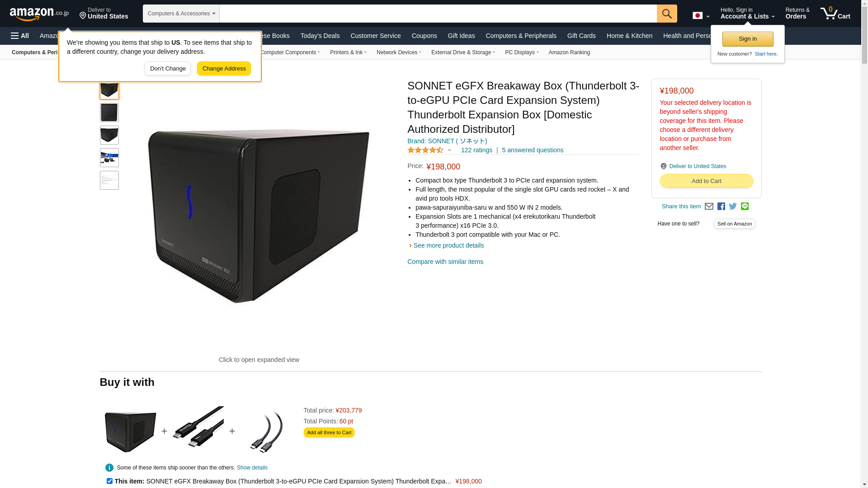Image resolution: width=868 pixels, height=488 pixels.
Task: Click the Change Address button
Action: (224, 69)
